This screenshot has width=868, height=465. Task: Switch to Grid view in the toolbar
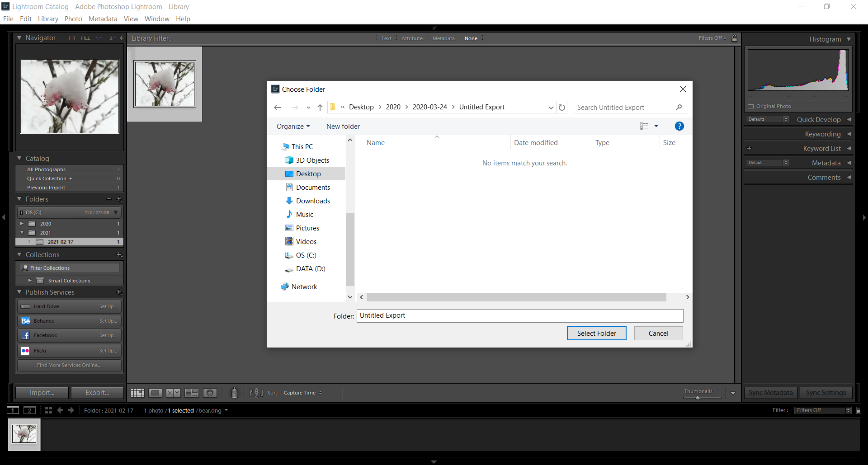tap(137, 393)
